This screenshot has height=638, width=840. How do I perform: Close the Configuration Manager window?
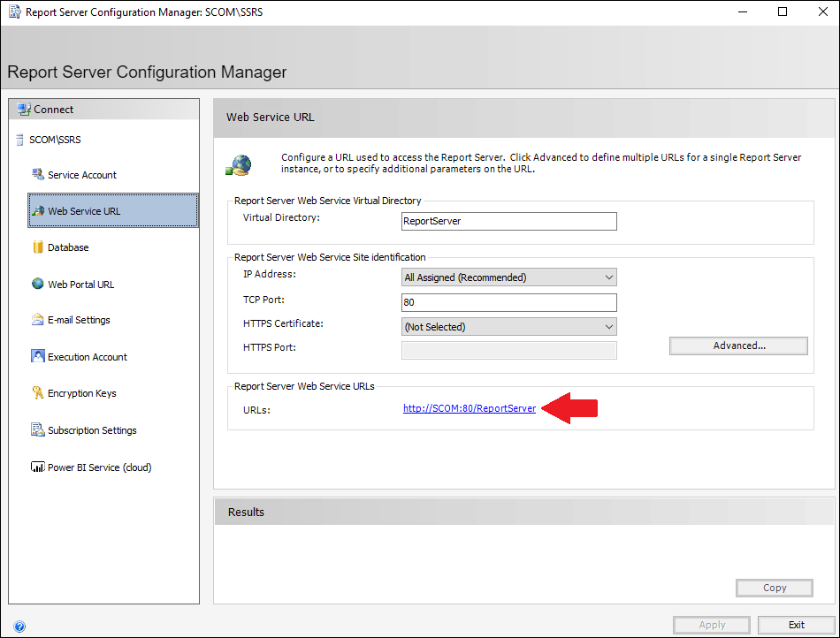[x=823, y=11]
